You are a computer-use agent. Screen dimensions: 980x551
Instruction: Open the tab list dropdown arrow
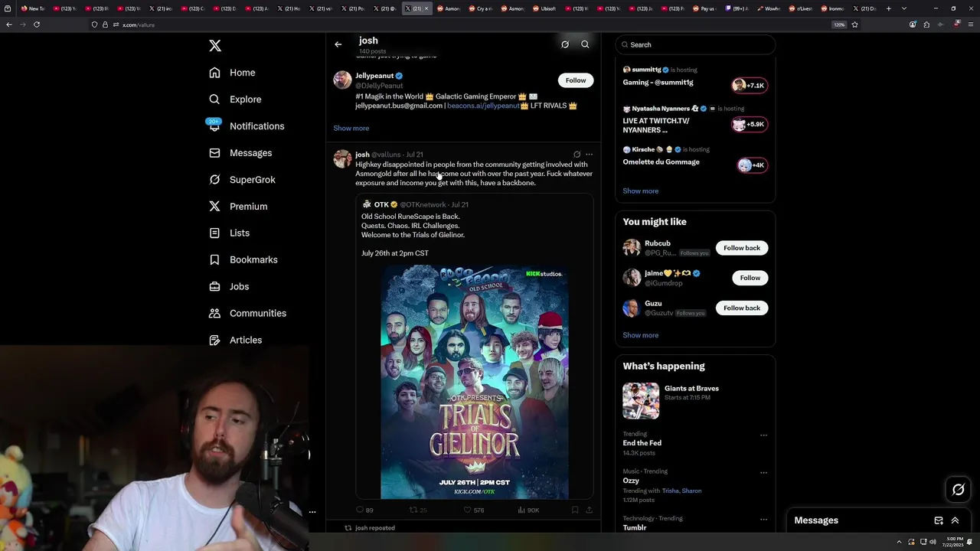[904, 8]
